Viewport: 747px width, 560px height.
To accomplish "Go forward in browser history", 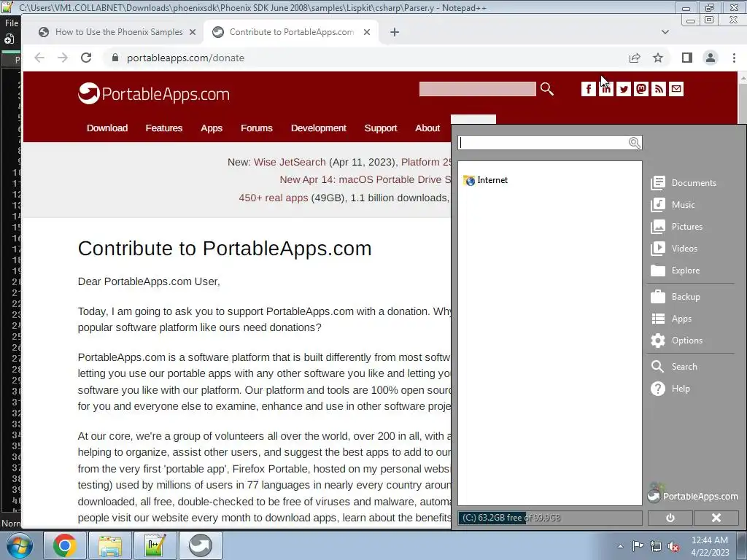I will point(63,58).
